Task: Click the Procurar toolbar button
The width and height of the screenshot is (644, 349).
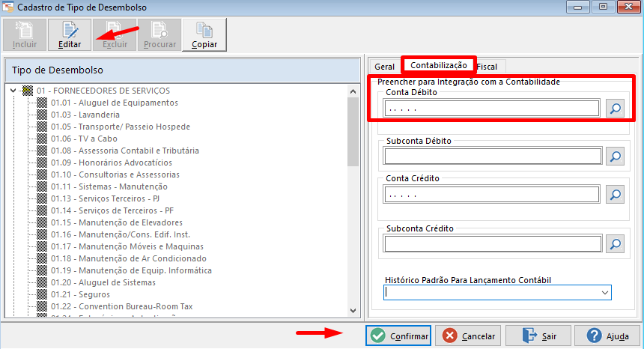Action: [160, 35]
